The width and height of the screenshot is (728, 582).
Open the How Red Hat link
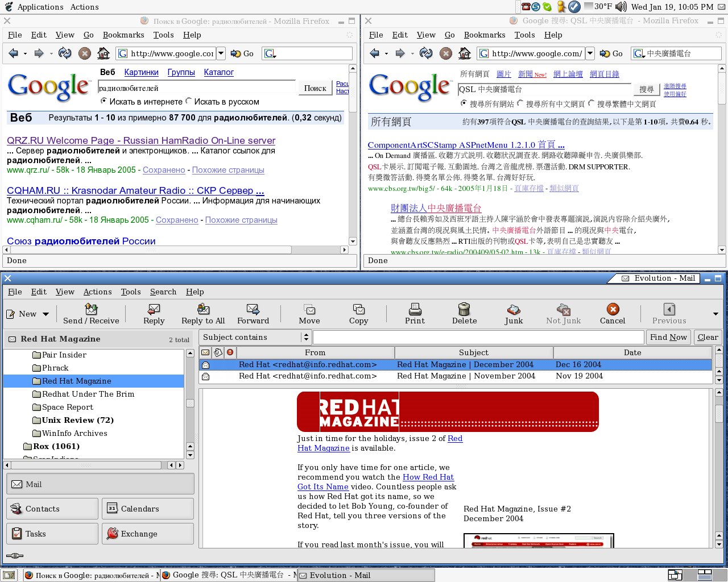pos(428,477)
